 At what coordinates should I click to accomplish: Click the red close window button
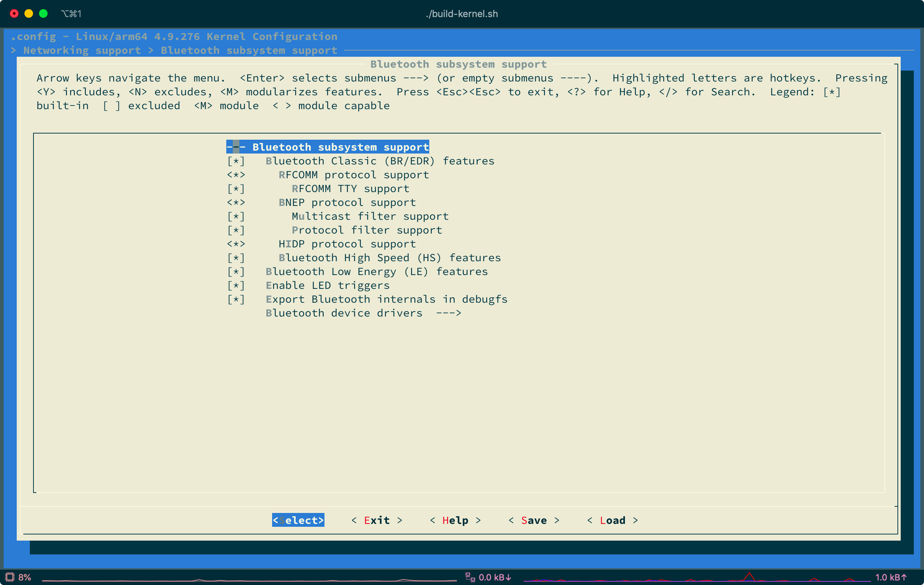pyautogui.click(x=14, y=14)
